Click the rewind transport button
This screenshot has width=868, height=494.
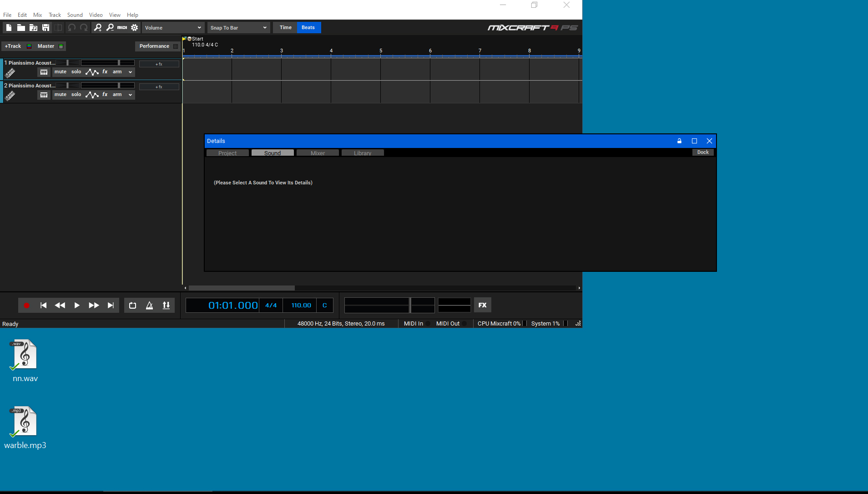[60, 306]
